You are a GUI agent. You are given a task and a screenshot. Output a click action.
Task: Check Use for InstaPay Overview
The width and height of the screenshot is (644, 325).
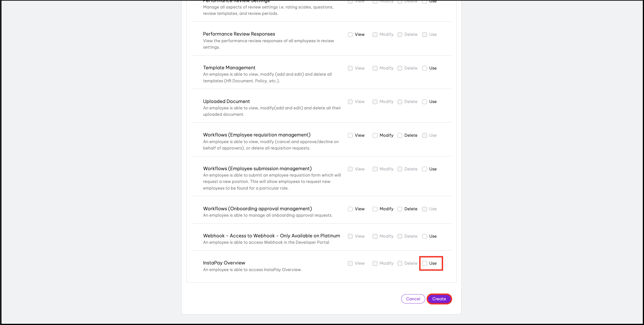(425, 263)
